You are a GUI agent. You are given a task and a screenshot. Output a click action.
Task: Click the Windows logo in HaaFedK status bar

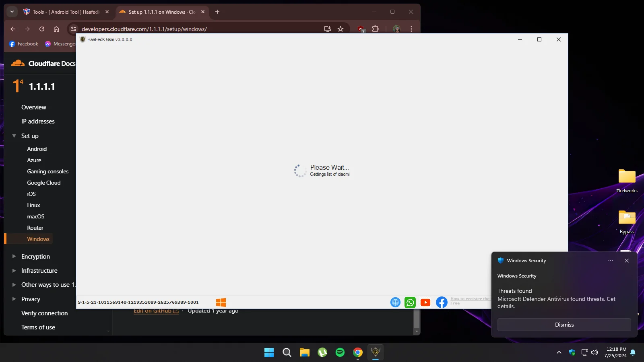pos(221,302)
